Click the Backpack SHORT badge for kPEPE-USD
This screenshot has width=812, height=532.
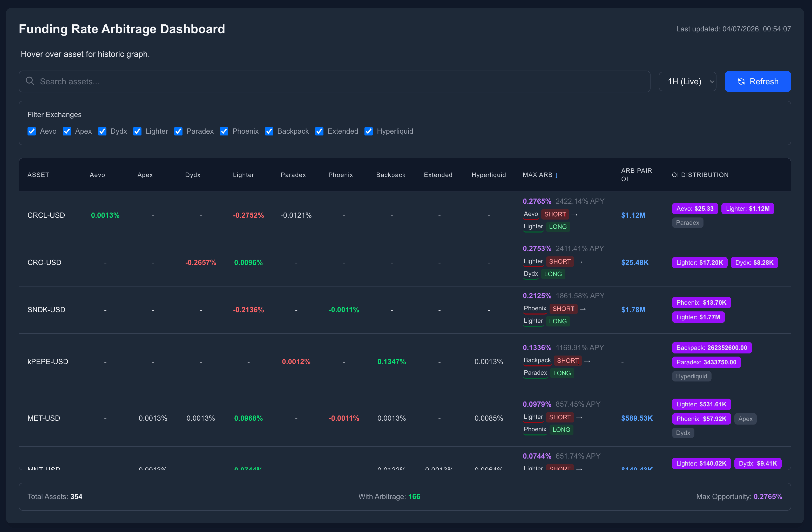(x=568, y=360)
